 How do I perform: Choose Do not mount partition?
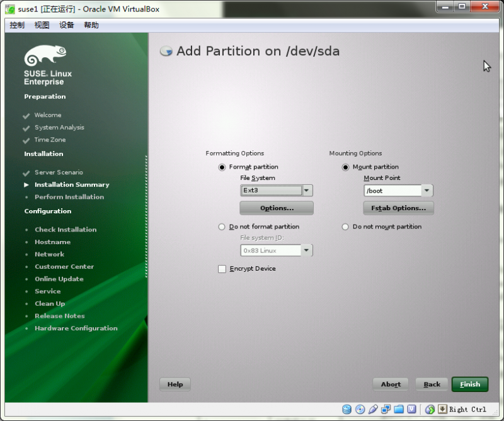click(x=345, y=227)
